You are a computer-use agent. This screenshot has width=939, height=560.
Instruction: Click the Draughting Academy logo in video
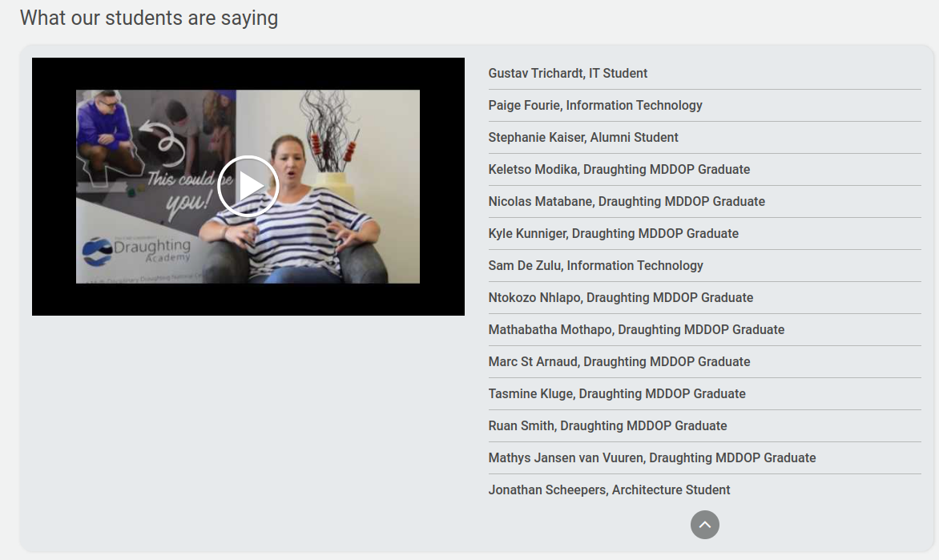click(136, 251)
